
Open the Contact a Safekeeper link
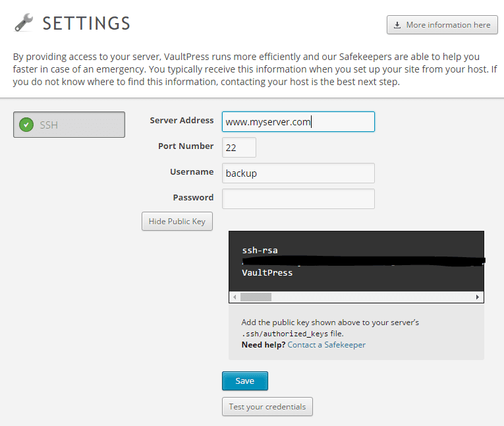click(x=326, y=345)
